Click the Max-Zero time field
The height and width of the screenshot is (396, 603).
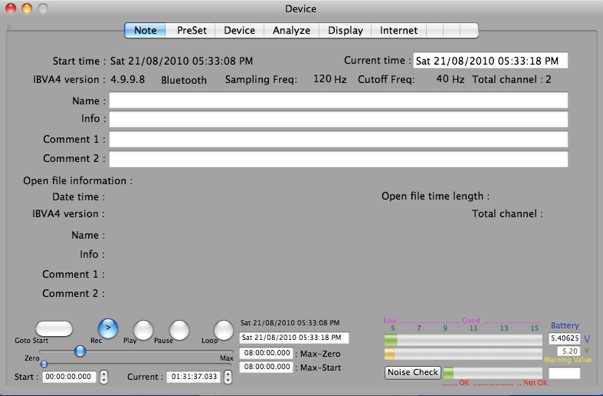(266, 353)
